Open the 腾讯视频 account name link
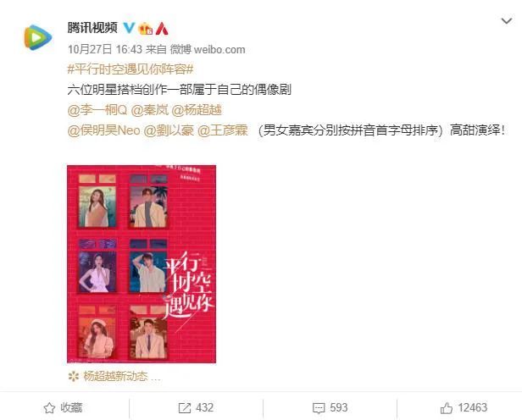Image resolution: width=522 pixels, height=420 pixels. pyautogui.click(x=92, y=28)
